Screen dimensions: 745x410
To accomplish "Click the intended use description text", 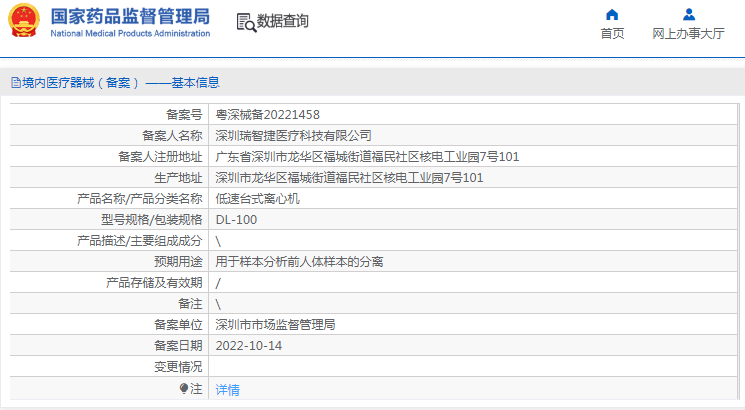I will [x=300, y=261].
